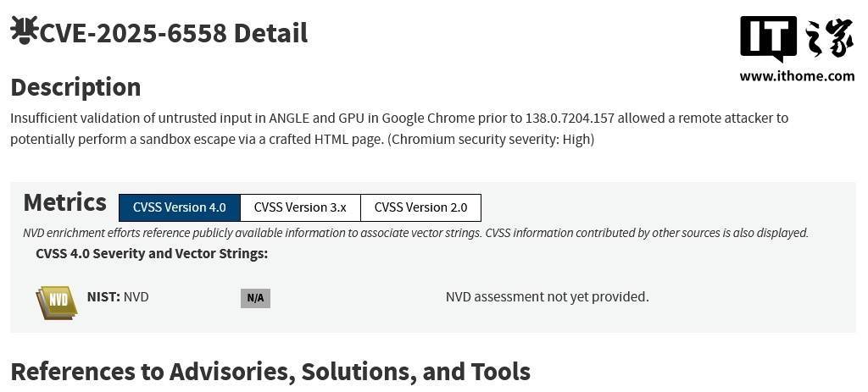868x392 pixels.
Task: Switch to the CVSS Version 3.x tab
Action: pos(300,207)
